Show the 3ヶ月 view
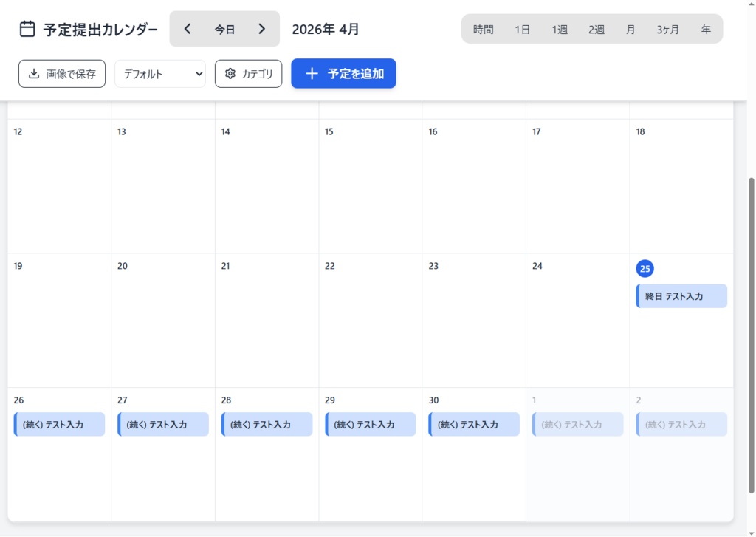Screen dimensions: 756x537 (x=668, y=30)
